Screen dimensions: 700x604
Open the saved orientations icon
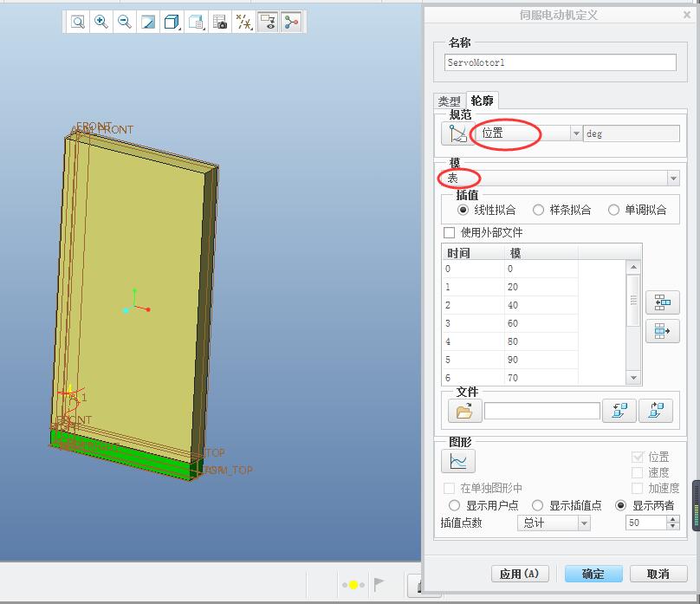pyautogui.click(x=196, y=22)
